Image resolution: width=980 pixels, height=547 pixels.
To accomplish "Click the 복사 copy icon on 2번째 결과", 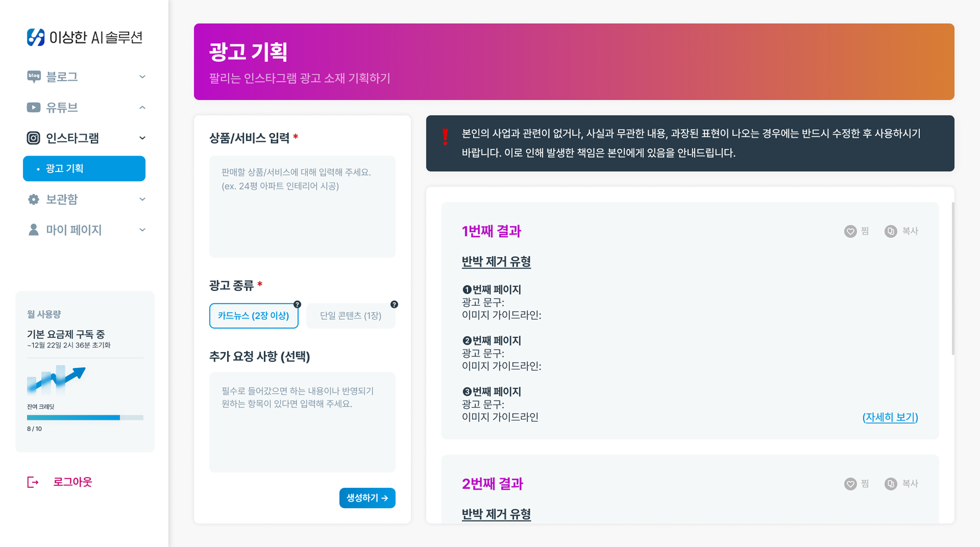I will click(891, 484).
